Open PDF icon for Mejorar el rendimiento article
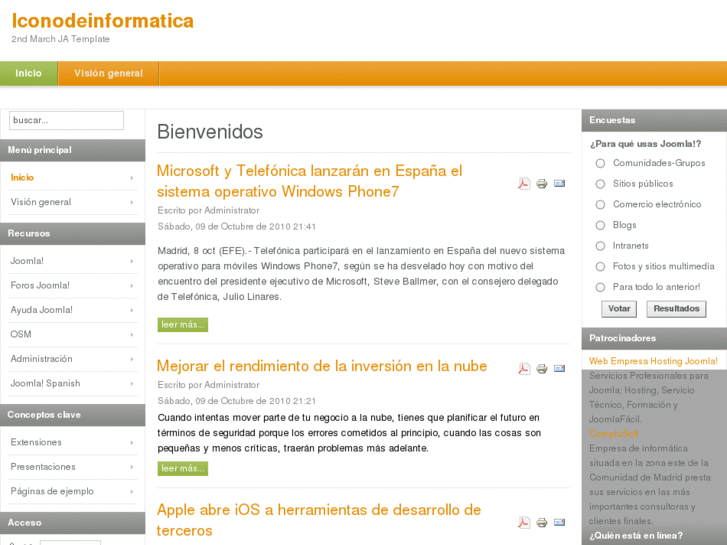 [x=524, y=369]
